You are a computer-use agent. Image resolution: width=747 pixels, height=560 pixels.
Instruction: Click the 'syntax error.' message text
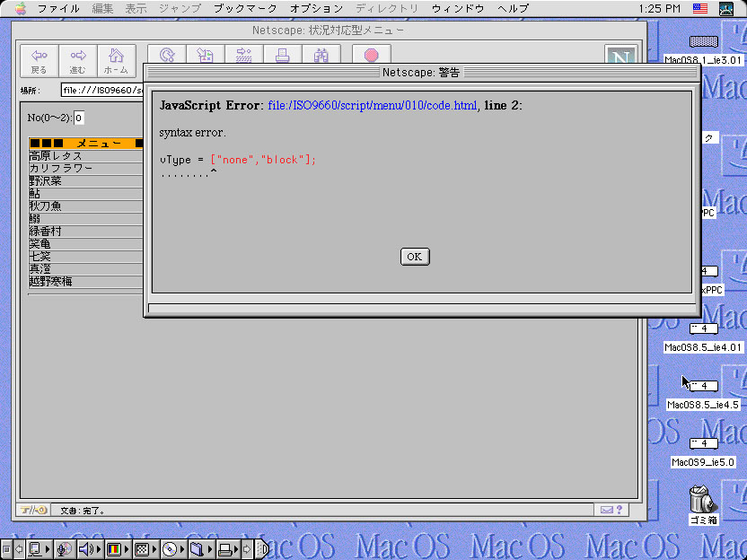coord(192,133)
